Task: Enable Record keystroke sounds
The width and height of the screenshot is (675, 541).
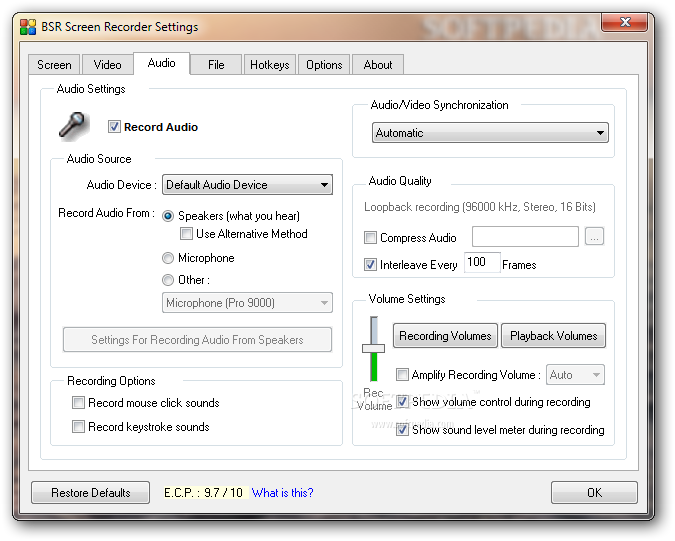Action: coord(78,427)
